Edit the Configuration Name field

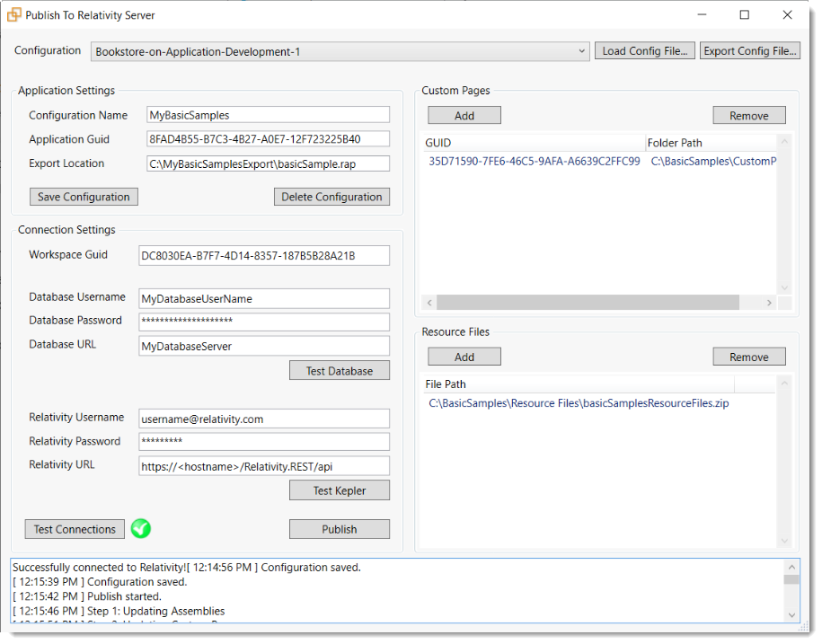[x=268, y=115]
